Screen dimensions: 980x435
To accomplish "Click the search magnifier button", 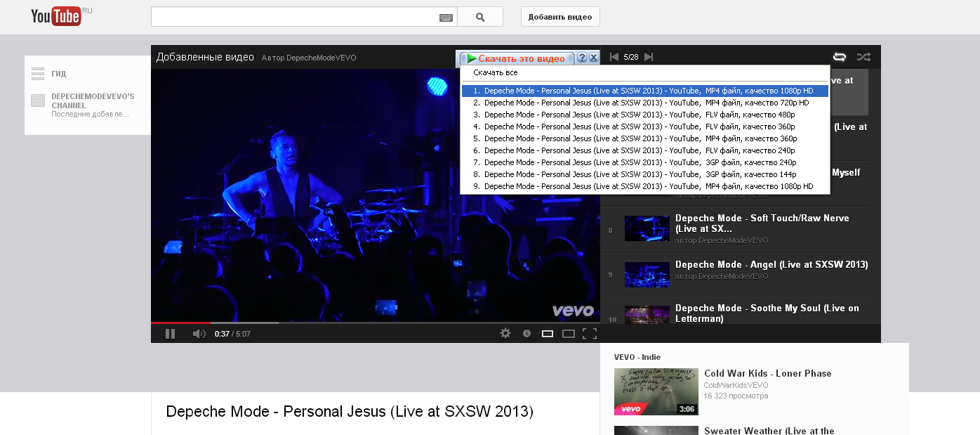I will (480, 17).
